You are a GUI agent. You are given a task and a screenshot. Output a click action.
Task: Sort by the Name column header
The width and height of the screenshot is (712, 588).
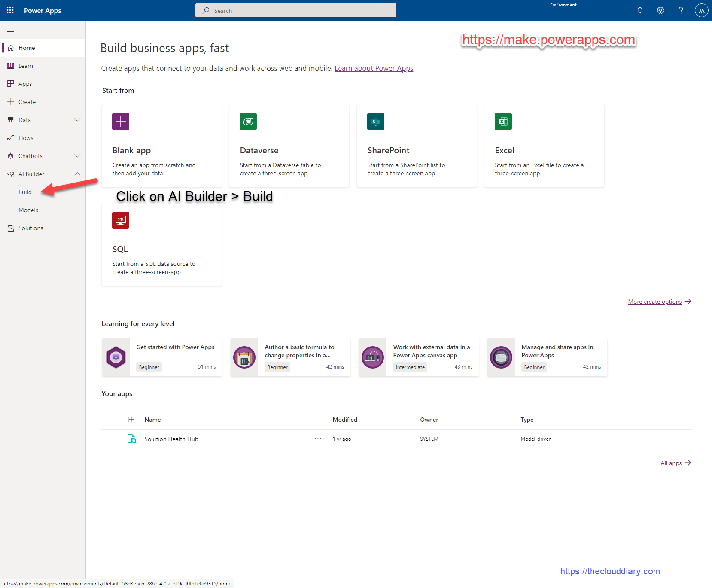click(x=152, y=420)
